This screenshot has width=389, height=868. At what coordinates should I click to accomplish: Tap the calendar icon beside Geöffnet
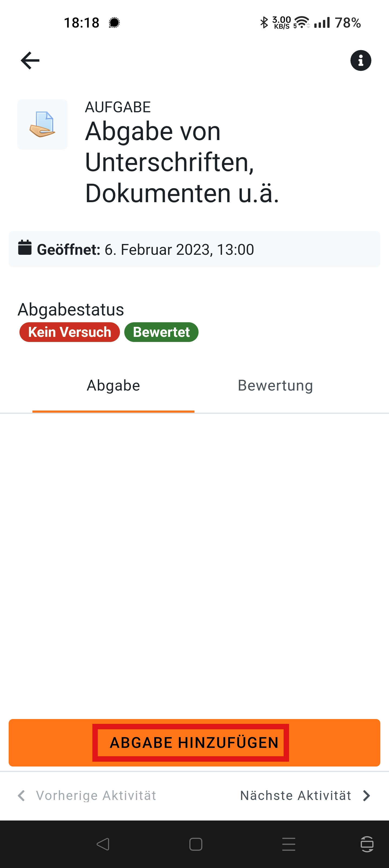tap(25, 248)
